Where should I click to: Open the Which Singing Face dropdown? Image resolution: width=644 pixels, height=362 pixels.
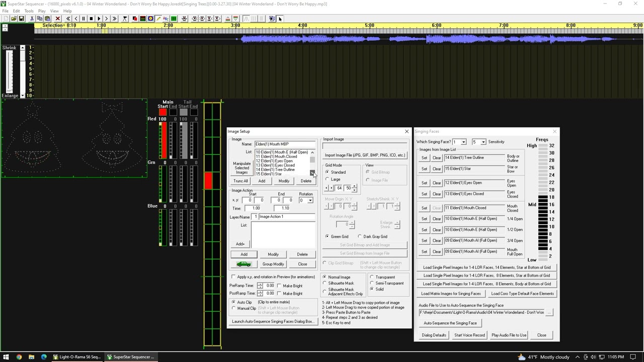coord(463,142)
